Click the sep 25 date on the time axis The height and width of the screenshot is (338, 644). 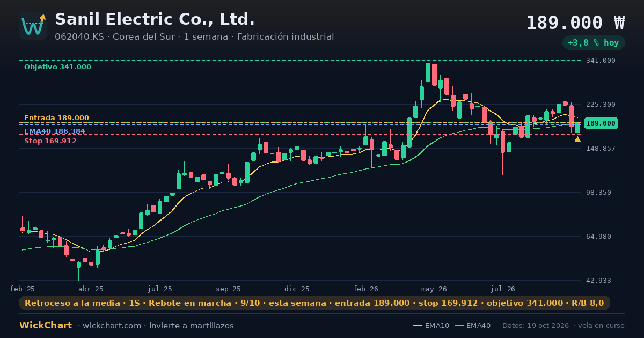[228, 289]
